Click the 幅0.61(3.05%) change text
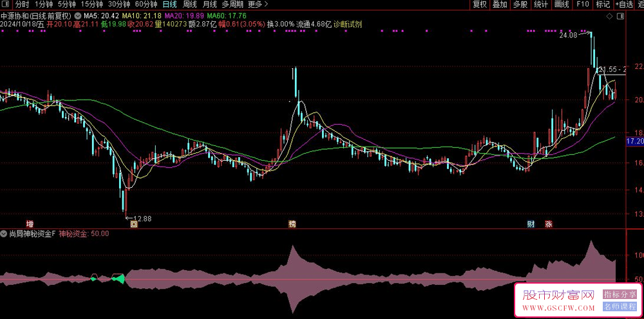Image resolution: width=644 pixels, height=319 pixels. [242, 24]
